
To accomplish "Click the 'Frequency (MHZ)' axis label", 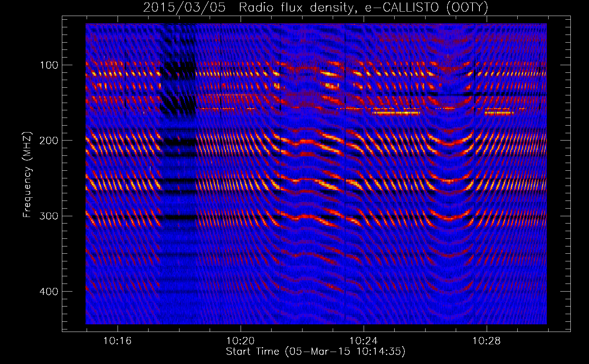I will [27, 175].
